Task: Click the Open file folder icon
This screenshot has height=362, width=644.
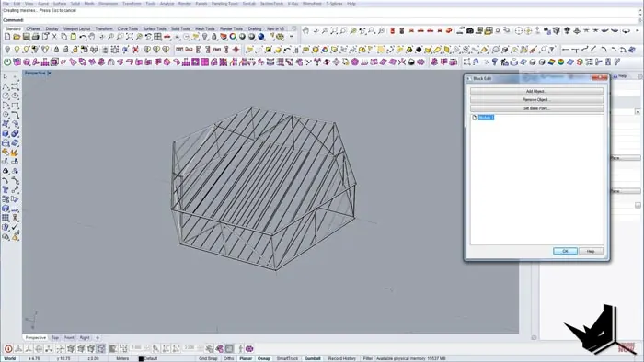Action: pyautogui.click(x=17, y=37)
